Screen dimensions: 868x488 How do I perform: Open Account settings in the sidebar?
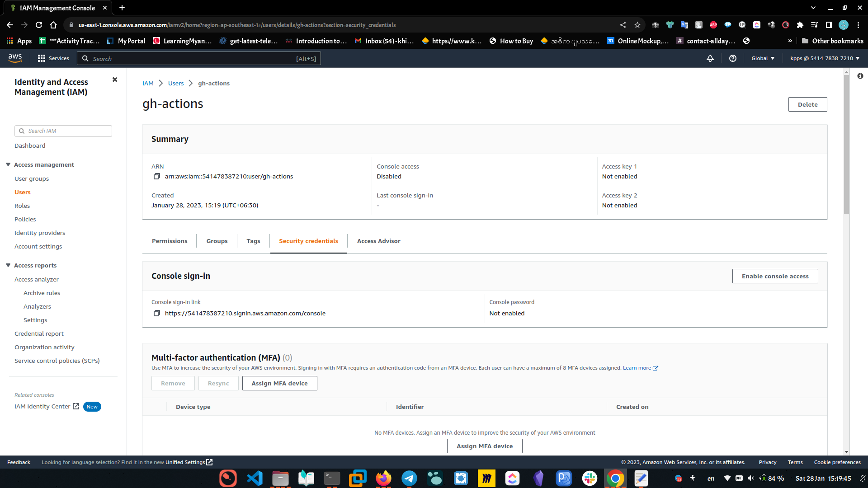click(x=38, y=246)
